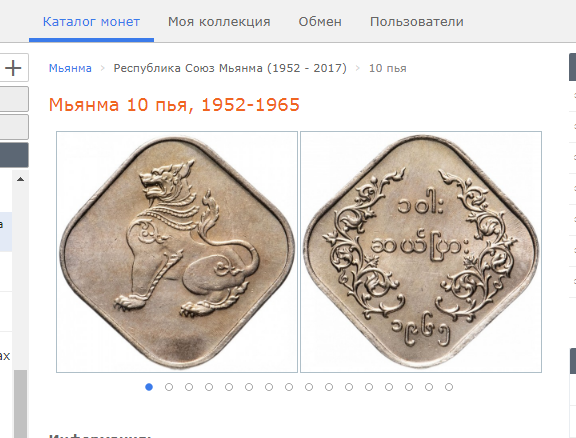Viewport: 576px width, 438px height.
Task: Select the last carousel dot indicator
Action: click(x=449, y=387)
